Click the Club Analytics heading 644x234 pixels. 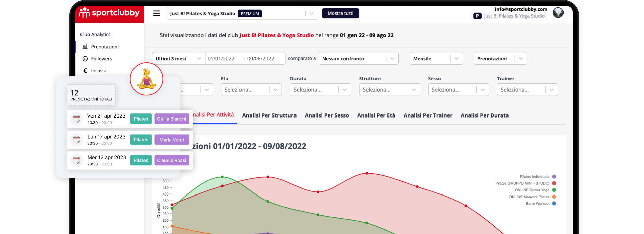[x=95, y=34]
